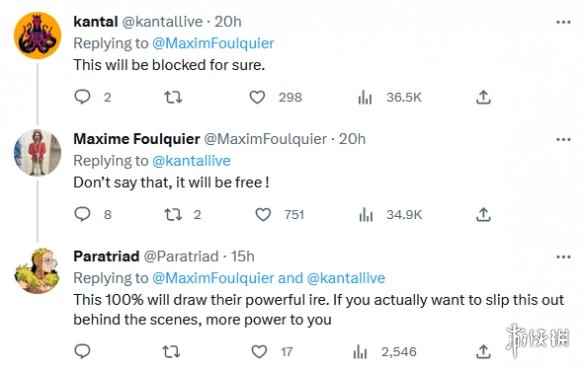Reply to Maxime Foulquier's 'it will be free' tweet
Screen dimensions: 584x368
[82, 214]
